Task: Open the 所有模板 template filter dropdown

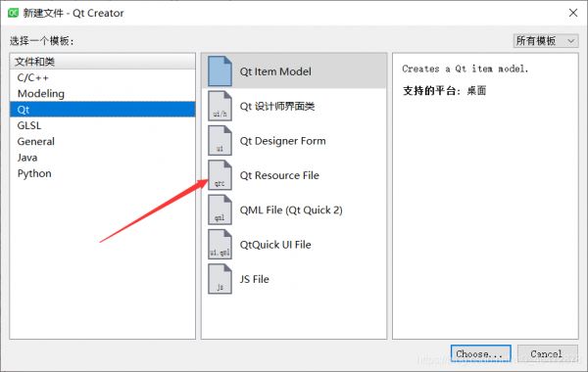Action: [x=546, y=40]
